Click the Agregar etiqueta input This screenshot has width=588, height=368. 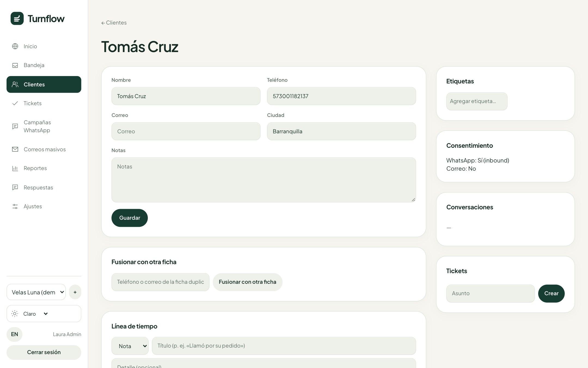click(477, 101)
